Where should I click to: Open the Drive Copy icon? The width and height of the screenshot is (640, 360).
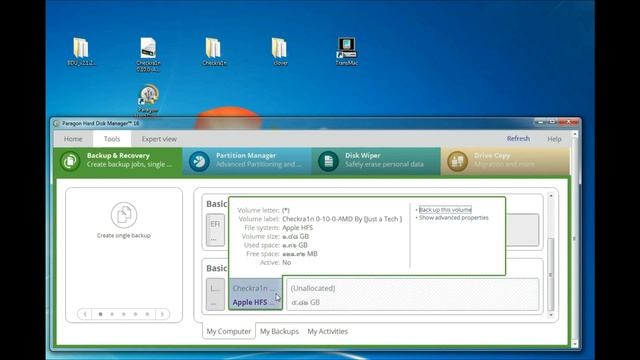click(457, 161)
